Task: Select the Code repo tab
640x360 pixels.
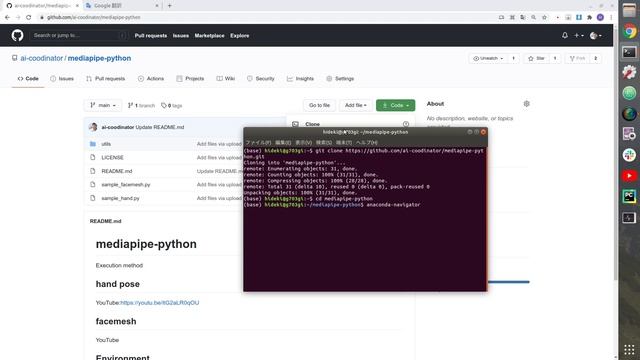Action: (x=28, y=78)
